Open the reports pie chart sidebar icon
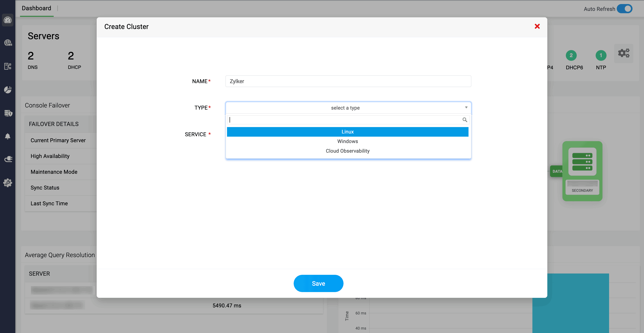This screenshot has height=333, width=644. pos(8,90)
